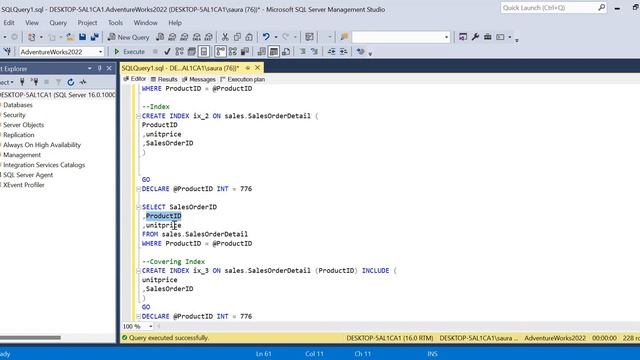Select Integration Services Catalogs node

(x=44, y=165)
